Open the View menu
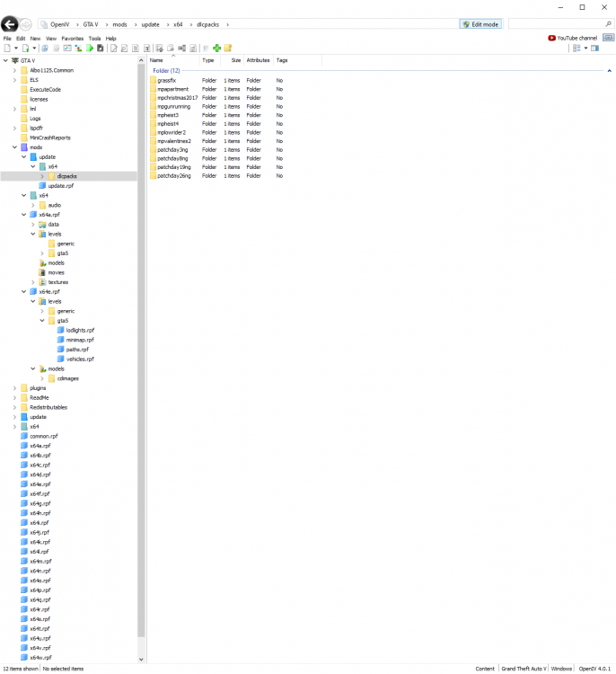This screenshot has height=674, width=616. click(x=51, y=39)
